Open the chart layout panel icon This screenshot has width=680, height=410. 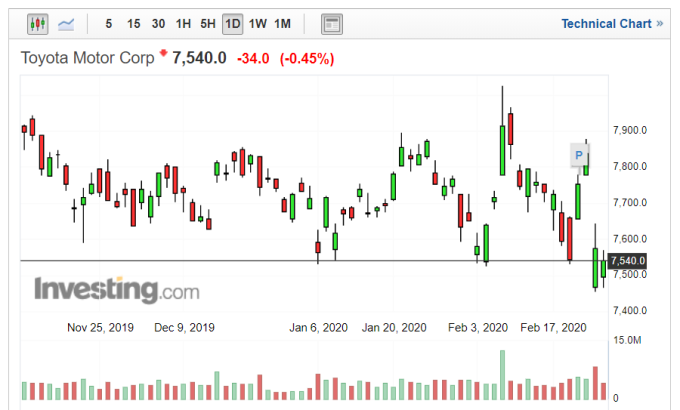click(x=332, y=24)
